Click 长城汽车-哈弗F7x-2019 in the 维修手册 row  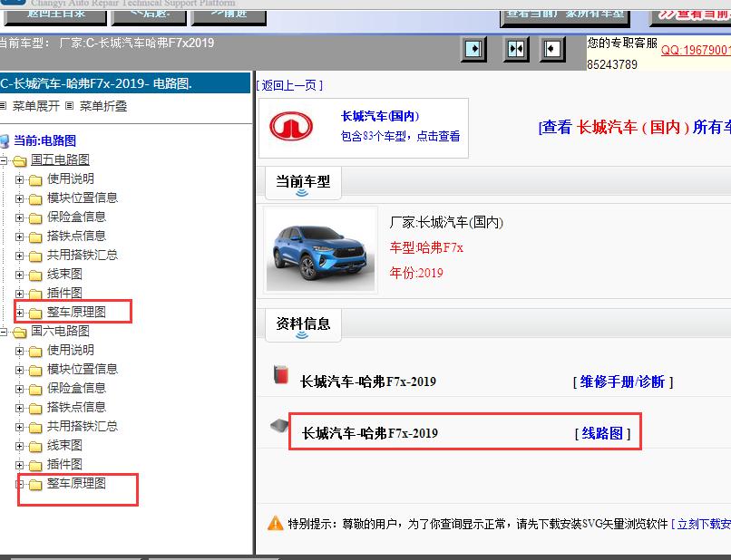[x=368, y=382]
